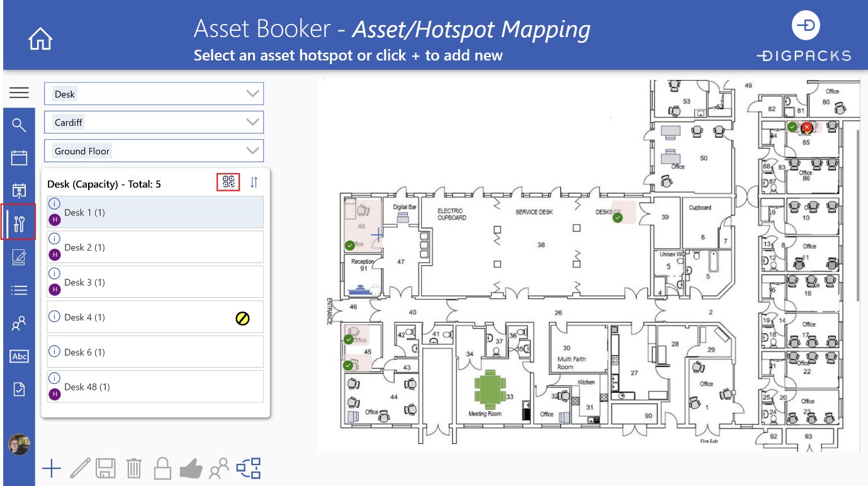Click green check hotspot near Service Desk
Image resolution: width=868 pixels, height=486 pixels.
click(617, 218)
